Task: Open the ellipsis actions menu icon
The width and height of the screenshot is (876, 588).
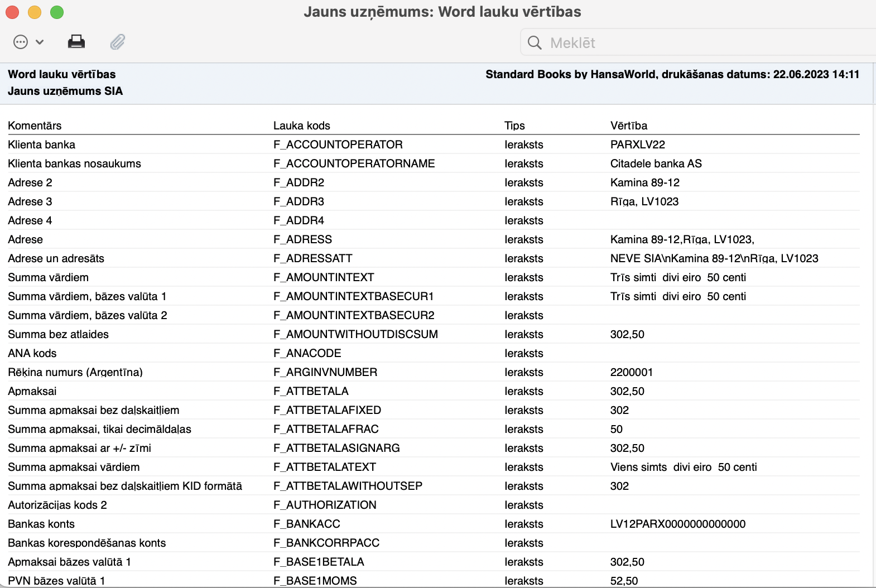Action: click(x=21, y=42)
